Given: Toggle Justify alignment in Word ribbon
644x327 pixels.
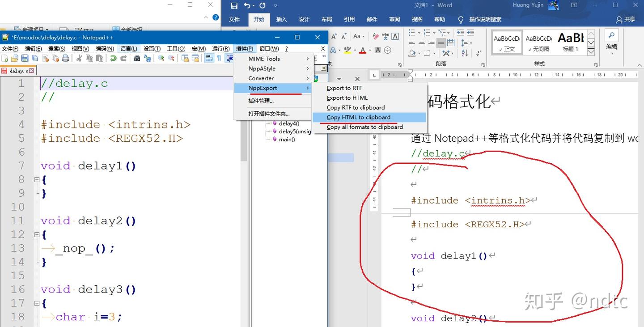Looking at the screenshot, I should (441, 43).
